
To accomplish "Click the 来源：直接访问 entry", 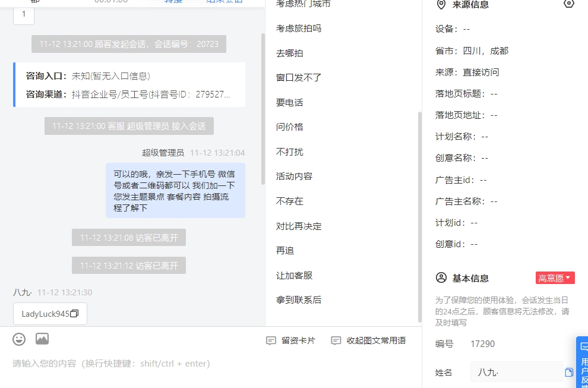I will pos(467,72).
